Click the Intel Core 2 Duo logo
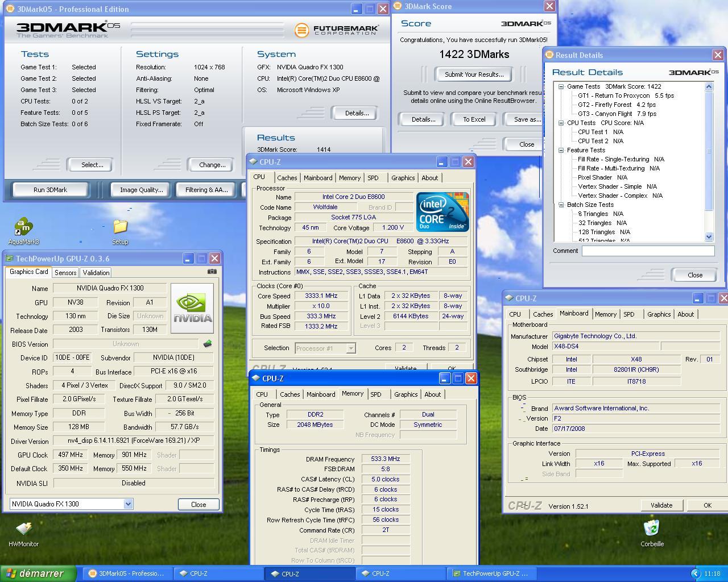 pos(442,211)
